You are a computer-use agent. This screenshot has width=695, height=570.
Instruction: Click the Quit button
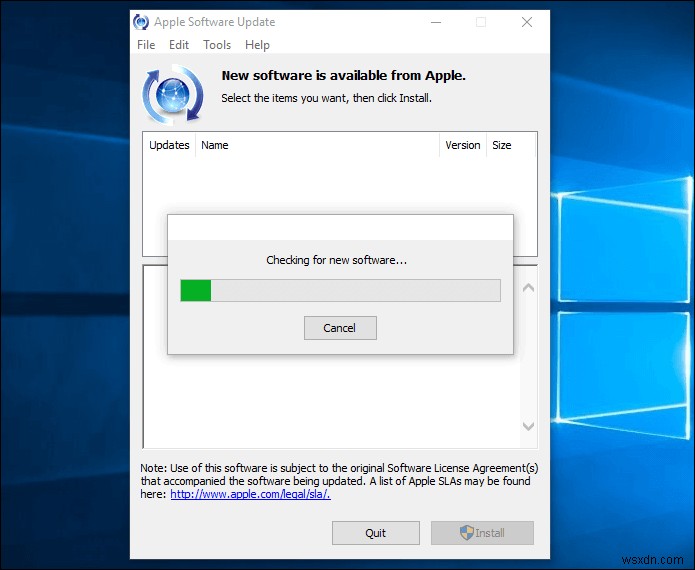tap(375, 533)
